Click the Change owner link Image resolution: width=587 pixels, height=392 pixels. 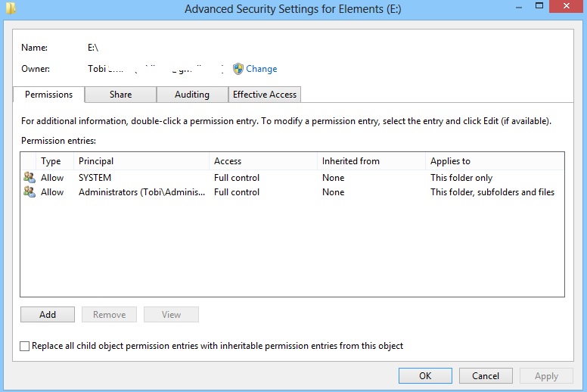tap(261, 69)
